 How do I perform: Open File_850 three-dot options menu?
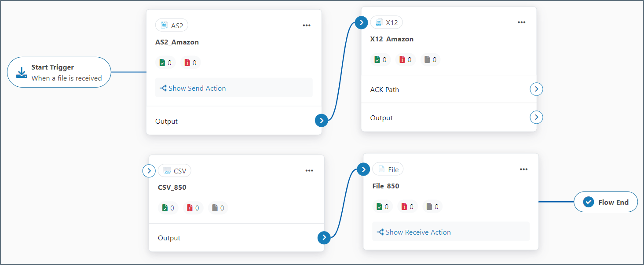coord(523,169)
